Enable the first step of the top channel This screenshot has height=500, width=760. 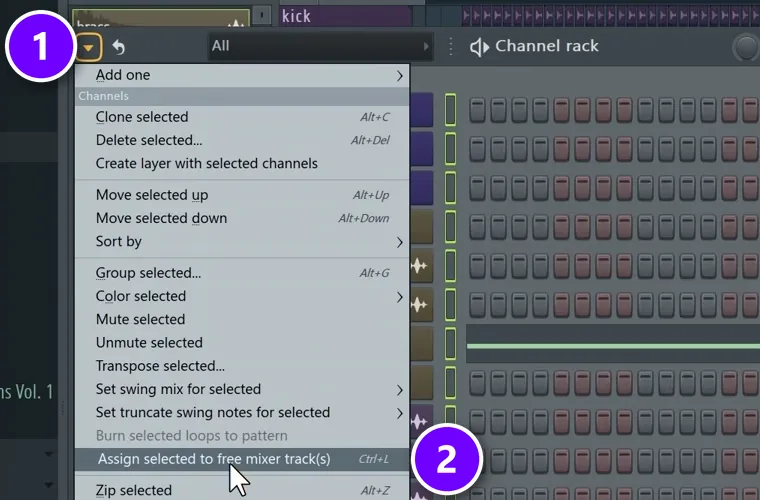point(477,110)
